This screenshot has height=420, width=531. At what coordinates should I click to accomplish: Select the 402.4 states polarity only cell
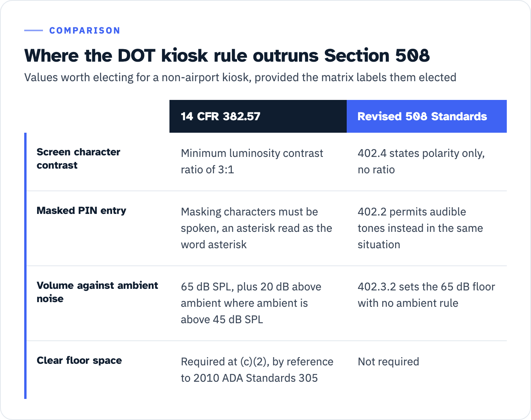421,161
